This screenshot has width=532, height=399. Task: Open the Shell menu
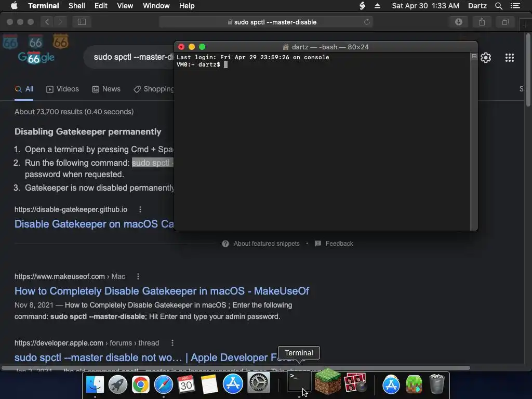[77, 6]
